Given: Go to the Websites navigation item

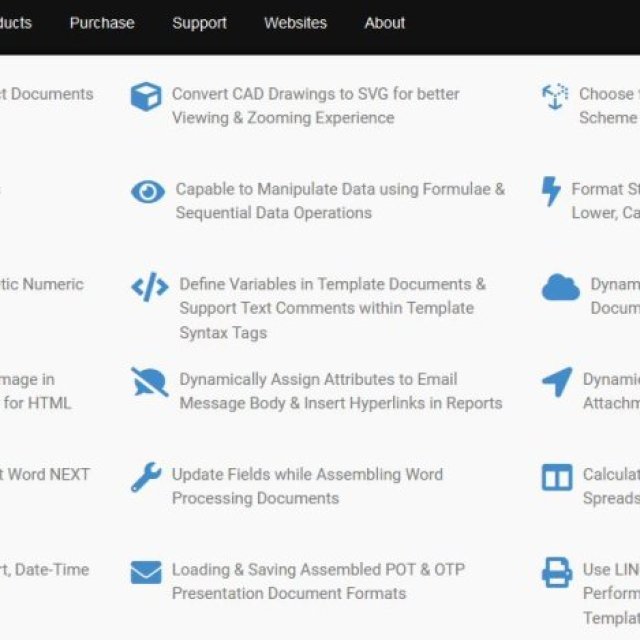Looking at the screenshot, I should click(x=295, y=23).
